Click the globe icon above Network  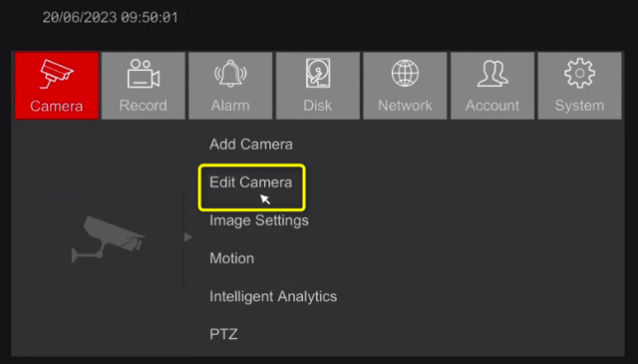(404, 75)
